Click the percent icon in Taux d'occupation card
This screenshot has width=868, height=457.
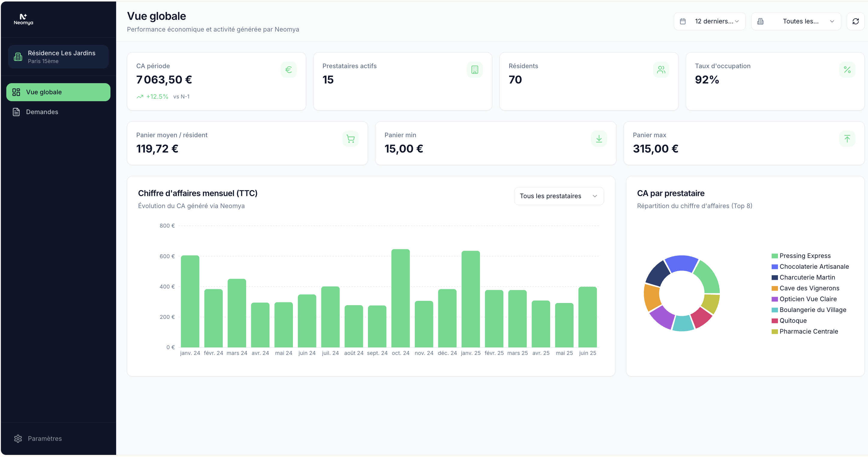click(847, 70)
